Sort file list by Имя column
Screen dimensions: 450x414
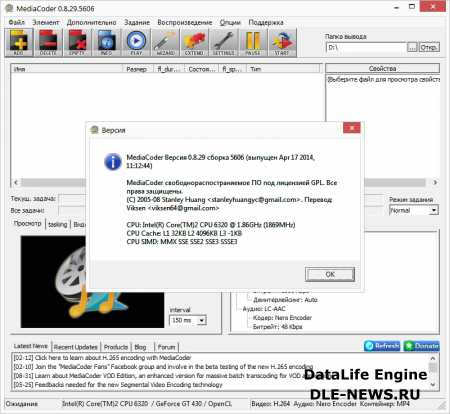(67, 69)
